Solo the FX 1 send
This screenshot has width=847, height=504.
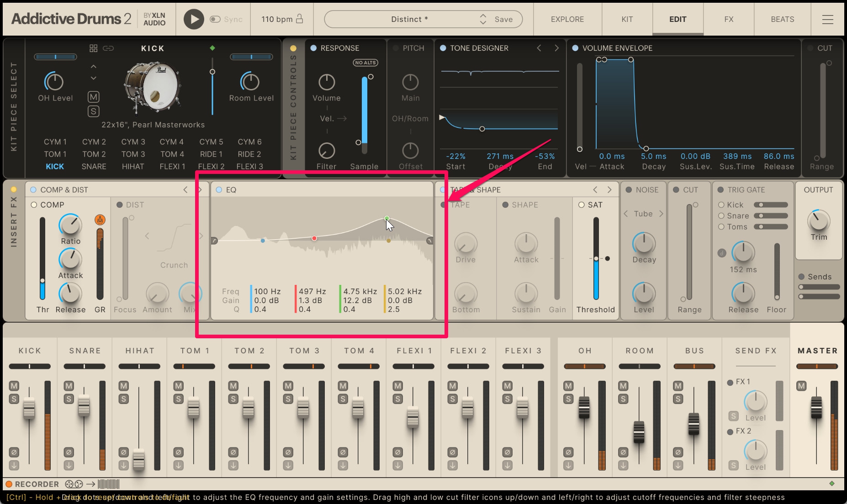(x=733, y=416)
